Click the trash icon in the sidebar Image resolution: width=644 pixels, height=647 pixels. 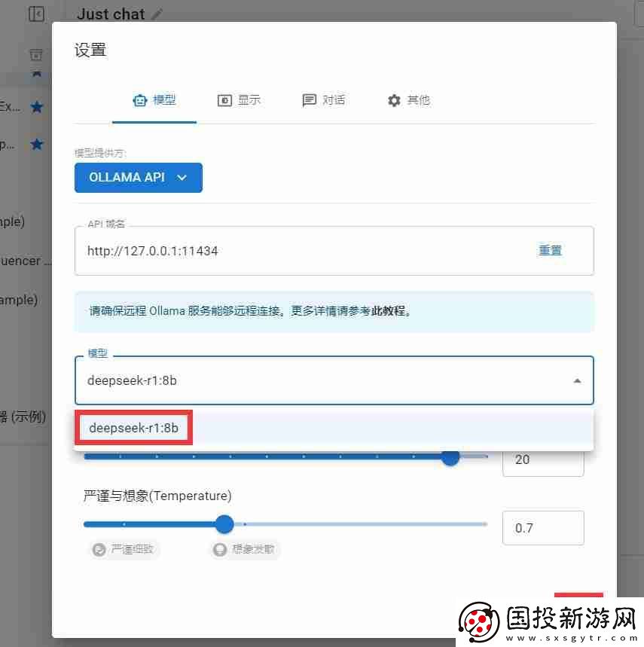coord(35,54)
